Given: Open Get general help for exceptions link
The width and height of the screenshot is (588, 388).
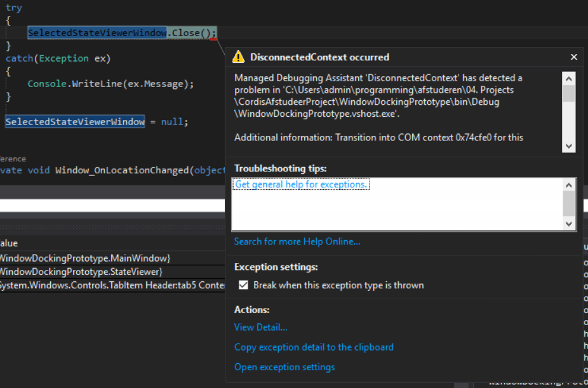Looking at the screenshot, I should (301, 184).
